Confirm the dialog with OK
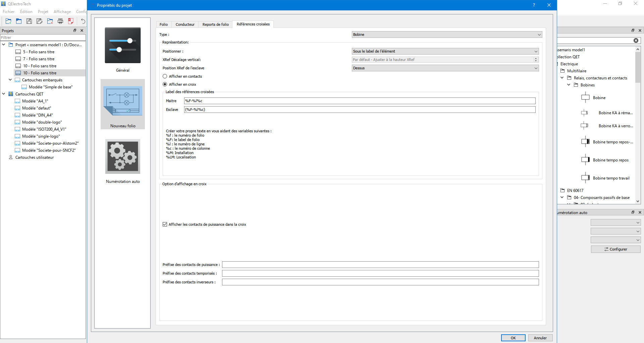Screen dimensions: 644x343 click(513, 338)
